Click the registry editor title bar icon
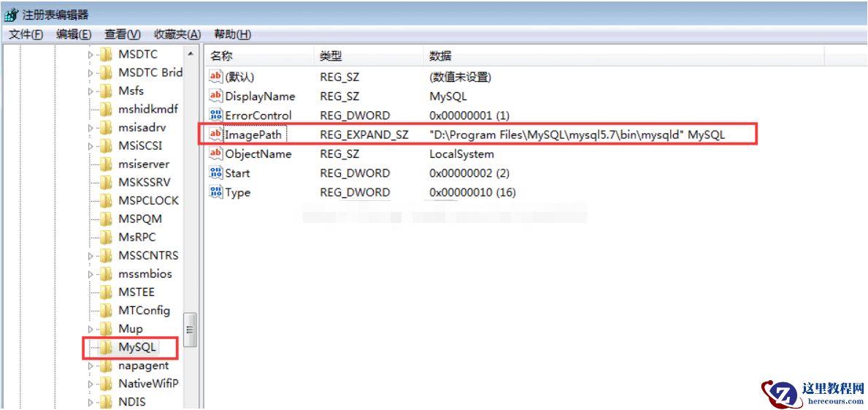Screen dimensions: 868x410 click(10, 15)
